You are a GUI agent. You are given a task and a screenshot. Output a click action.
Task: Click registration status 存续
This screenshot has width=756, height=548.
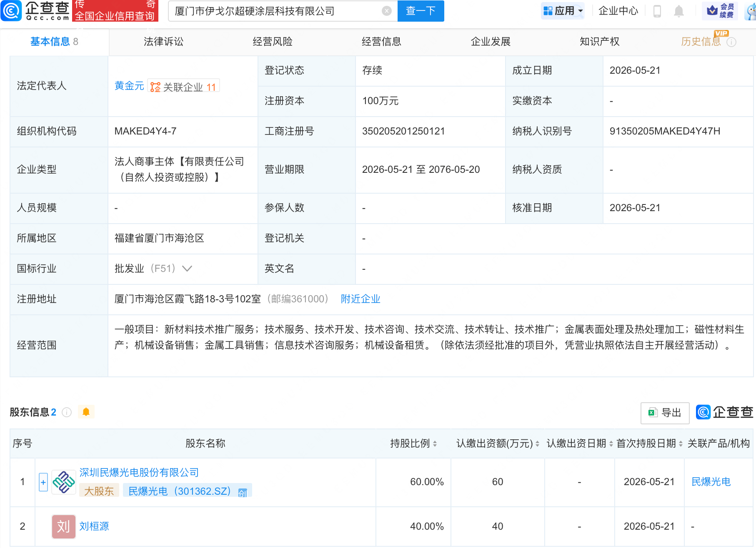[372, 70]
